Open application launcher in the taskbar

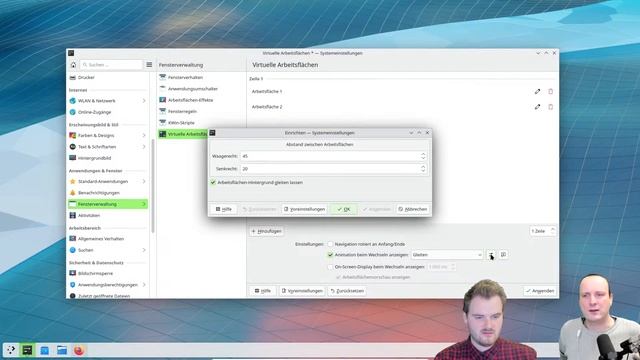coord(11,350)
